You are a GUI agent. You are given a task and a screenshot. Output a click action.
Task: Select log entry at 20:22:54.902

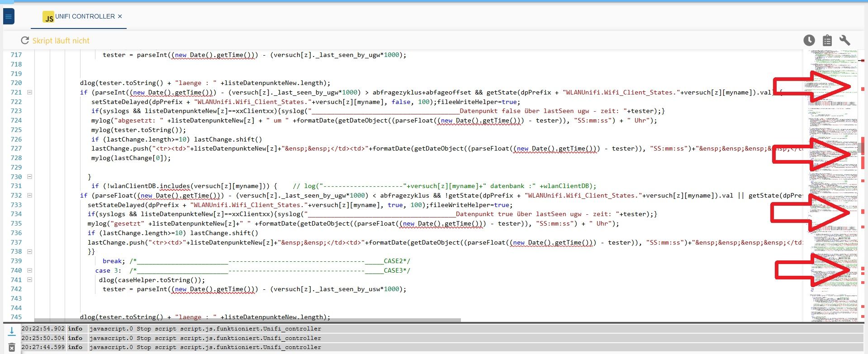point(442,329)
